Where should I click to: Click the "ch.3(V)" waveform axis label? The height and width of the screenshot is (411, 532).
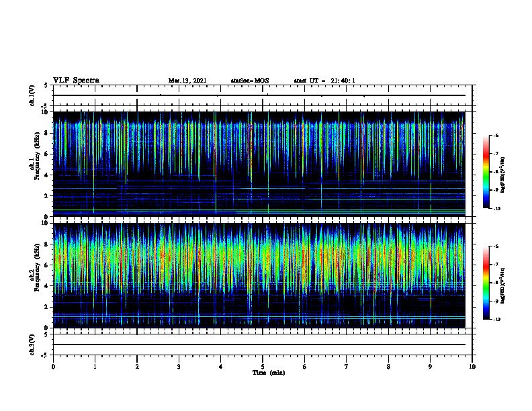[x=32, y=345]
